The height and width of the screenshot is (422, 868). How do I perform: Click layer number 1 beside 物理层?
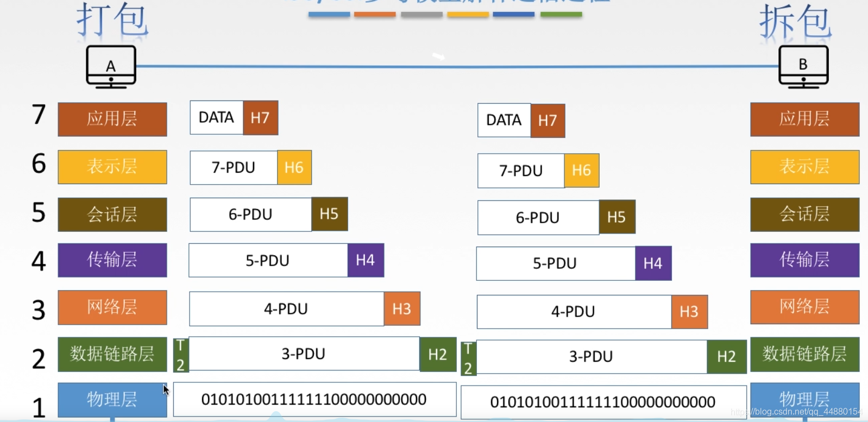click(39, 408)
